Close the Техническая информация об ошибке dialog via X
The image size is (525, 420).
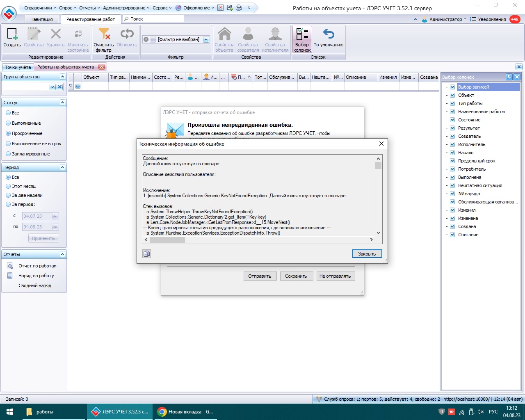point(381,144)
